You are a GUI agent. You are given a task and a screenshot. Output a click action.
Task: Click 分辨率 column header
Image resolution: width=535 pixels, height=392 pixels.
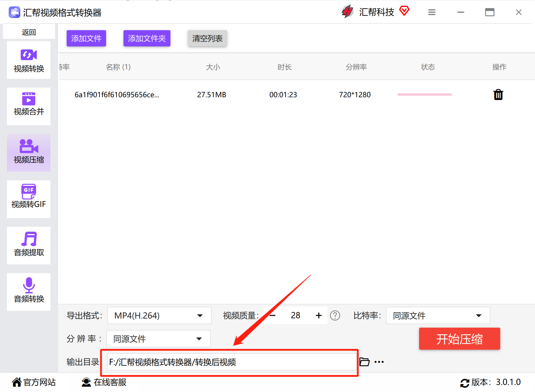click(356, 67)
